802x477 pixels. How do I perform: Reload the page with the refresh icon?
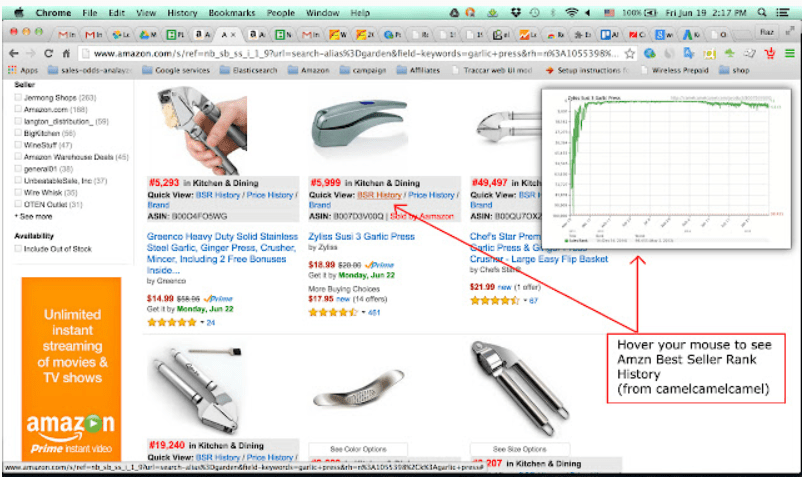pyautogui.click(x=49, y=53)
